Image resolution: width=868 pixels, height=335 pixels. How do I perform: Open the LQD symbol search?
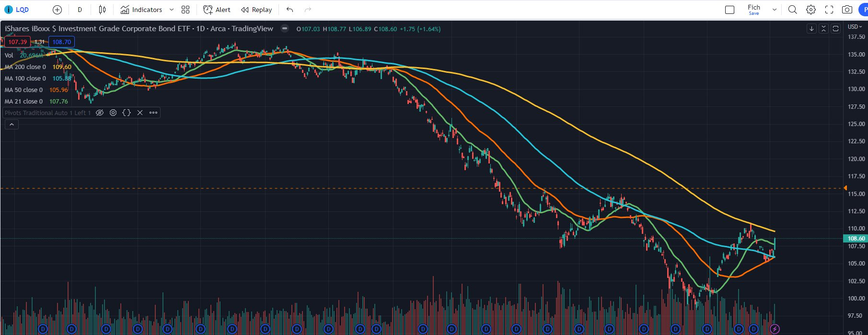click(17, 10)
